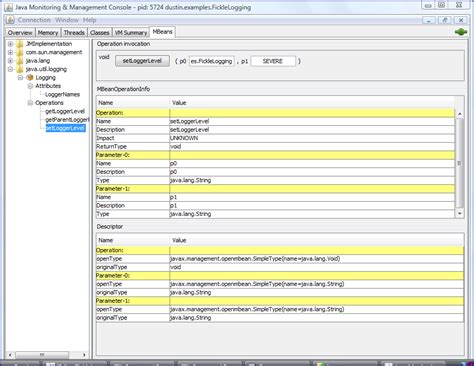Click tree panel scroll right arrow
The height and width of the screenshot is (366, 474).
[x=84, y=355]
